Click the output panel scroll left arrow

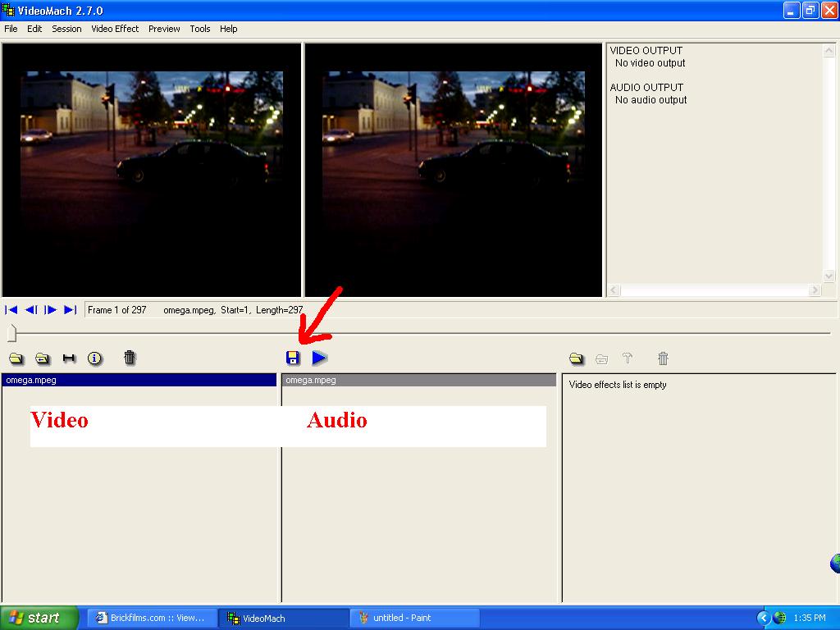point(614,290)
